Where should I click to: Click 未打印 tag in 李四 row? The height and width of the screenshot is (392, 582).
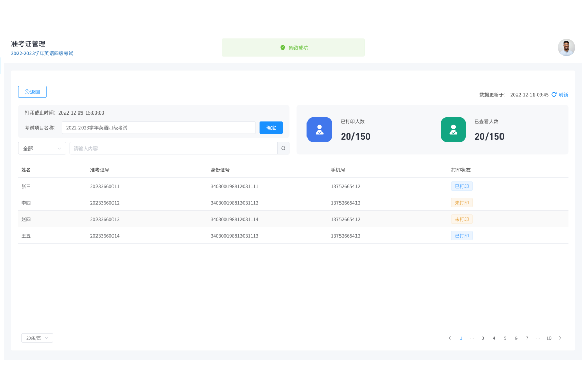pos(462,203)
